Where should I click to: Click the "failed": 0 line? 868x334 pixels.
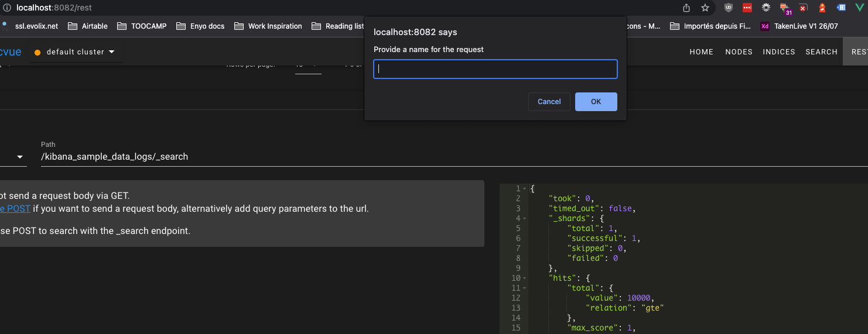click(592, 258)
